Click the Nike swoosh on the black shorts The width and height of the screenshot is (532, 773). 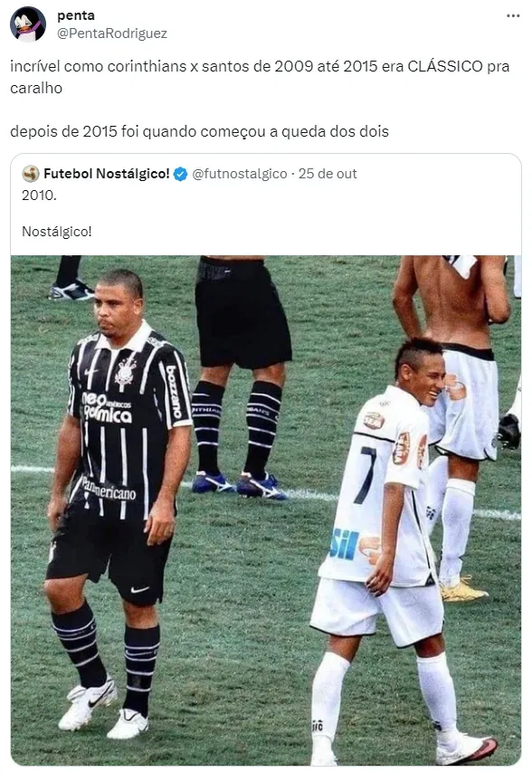139,589
